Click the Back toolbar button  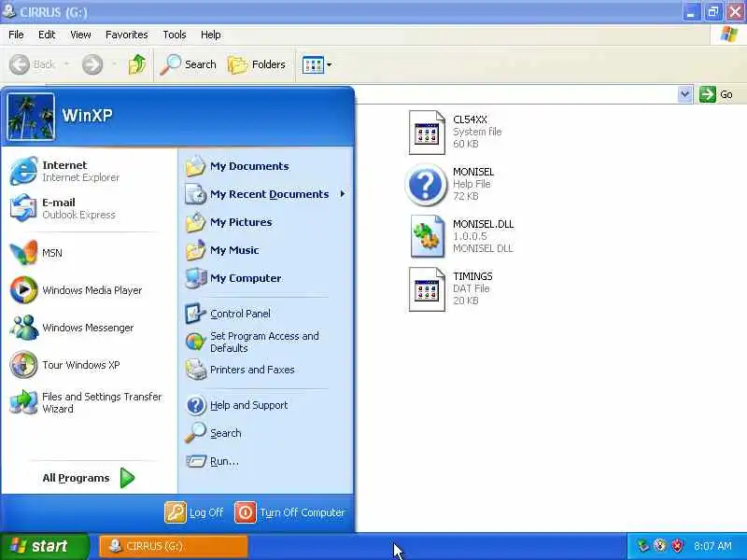tap(33, 64)
